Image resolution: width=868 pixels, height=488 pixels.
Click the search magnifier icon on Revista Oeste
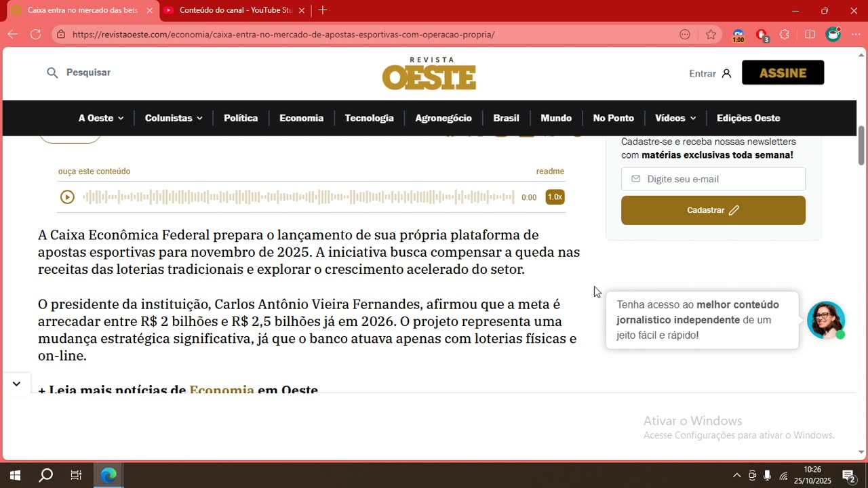tap(52, 73)
